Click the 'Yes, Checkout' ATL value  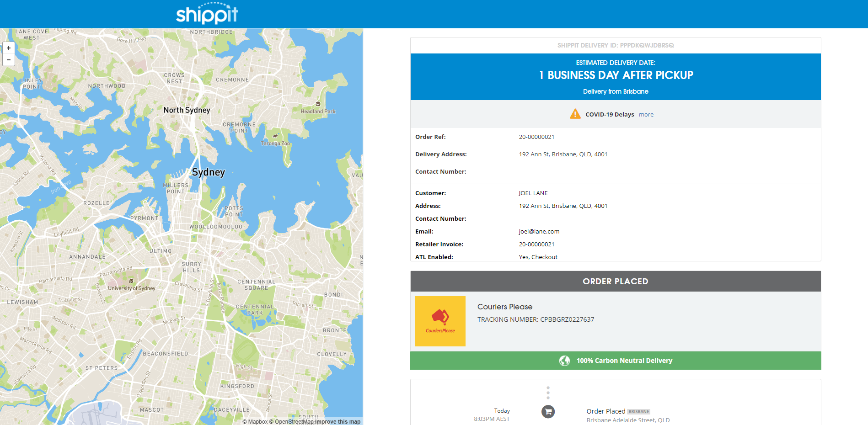(x=538, y=257)
